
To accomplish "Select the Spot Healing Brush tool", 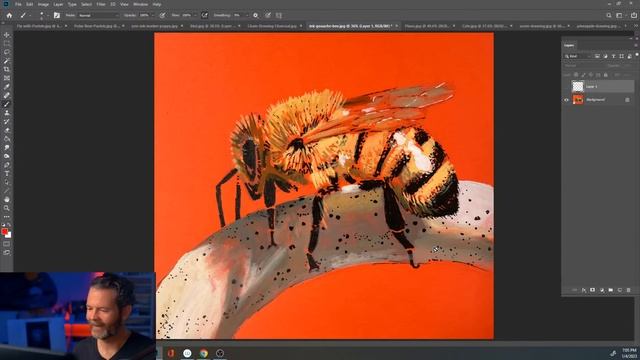I will click(x=7, y=96).
